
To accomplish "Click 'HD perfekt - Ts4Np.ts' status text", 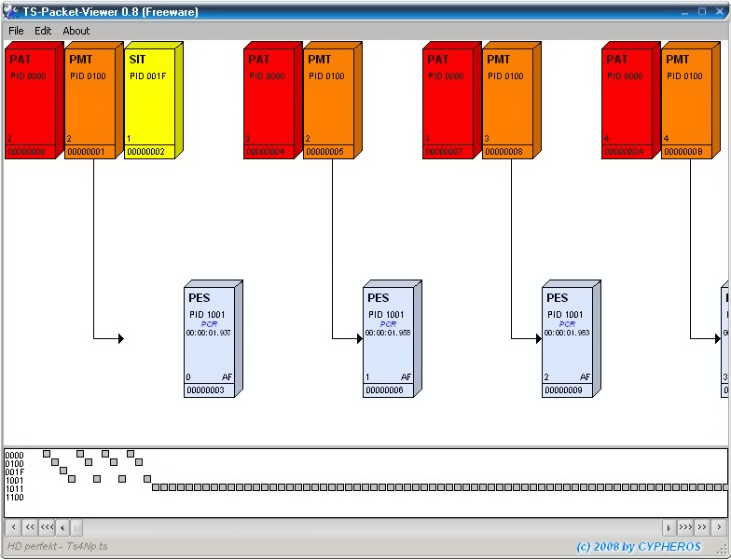I will click(x=58, y=546).
